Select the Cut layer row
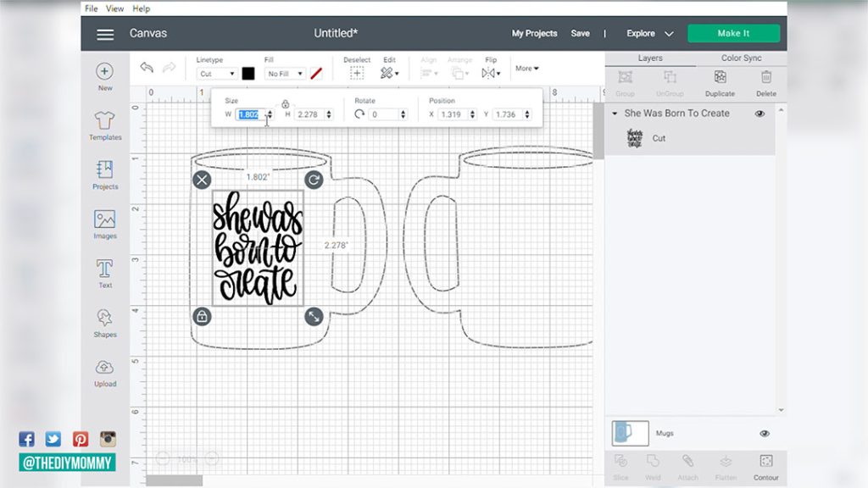 click(x=690, y=138)
